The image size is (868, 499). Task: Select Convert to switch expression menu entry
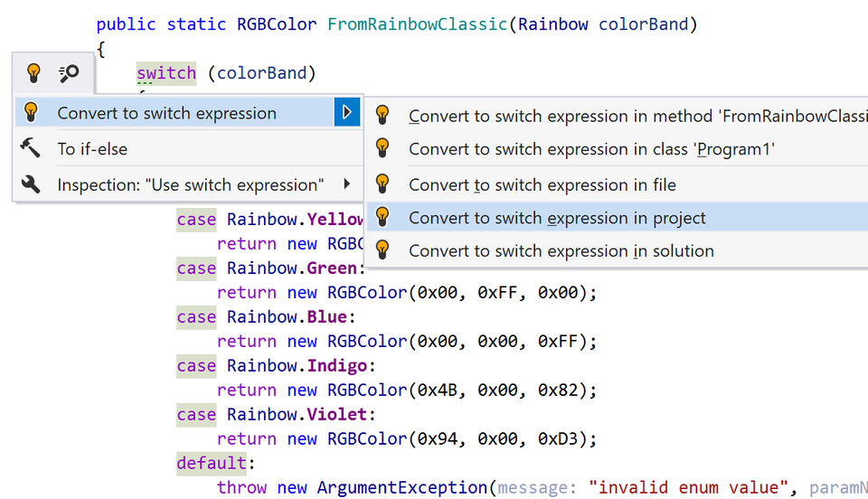[167, 113]
